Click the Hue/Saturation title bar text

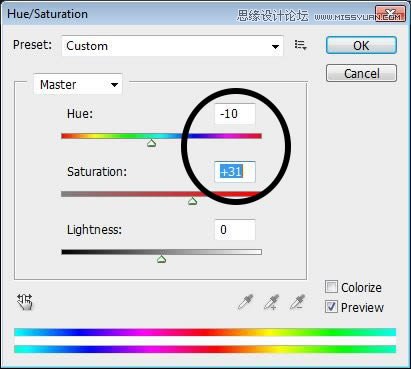(x=47, y=14)
